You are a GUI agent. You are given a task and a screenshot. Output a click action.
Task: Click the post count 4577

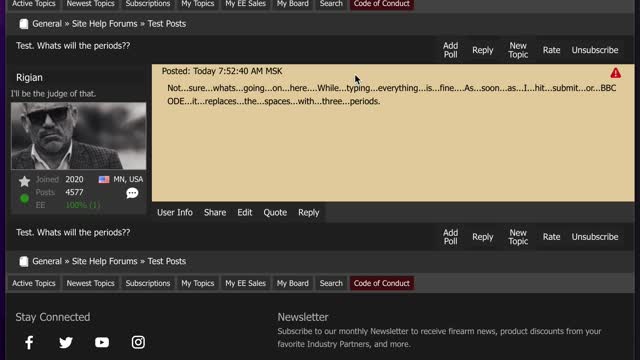coord(74,192)
